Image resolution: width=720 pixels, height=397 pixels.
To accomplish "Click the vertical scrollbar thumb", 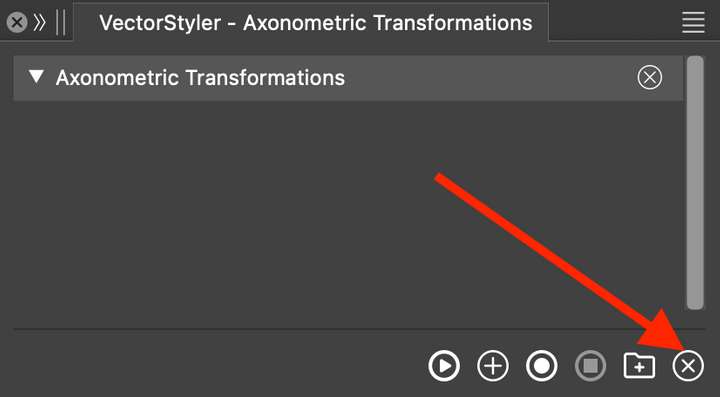I will (695, 183).
